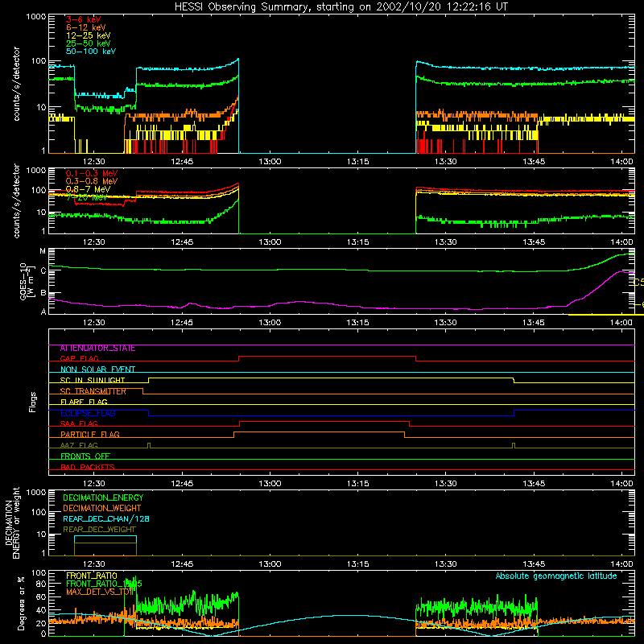This screenshot has width=644, height=644.
Task: Click the '6-12 keV' legend label
Action: (x=86, y=27)
